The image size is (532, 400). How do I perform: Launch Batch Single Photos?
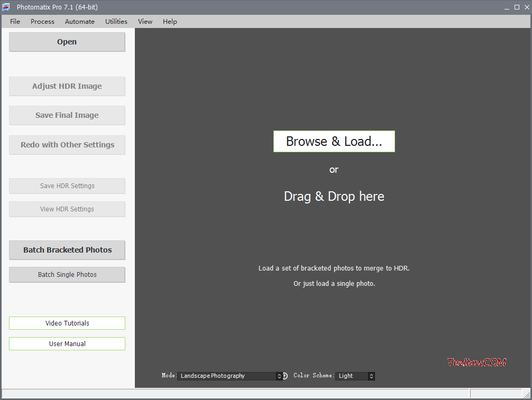(x=67, y=275)
